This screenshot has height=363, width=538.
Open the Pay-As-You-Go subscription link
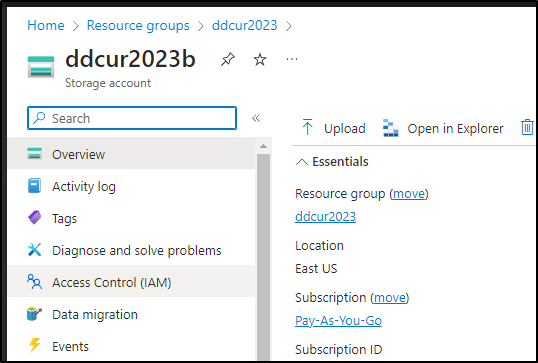coord(338,320)
